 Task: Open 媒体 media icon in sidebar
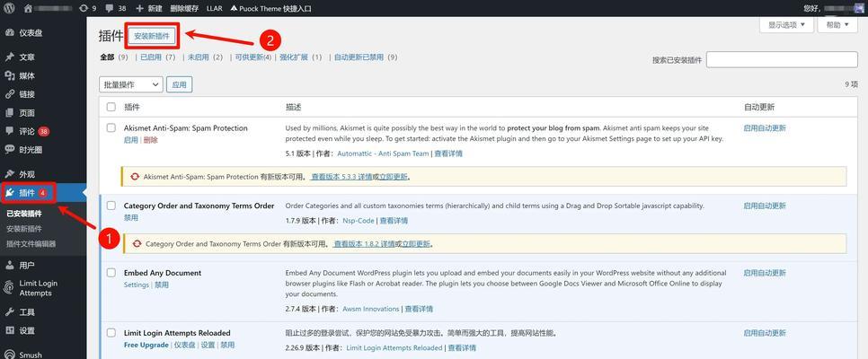click(9, 75)
